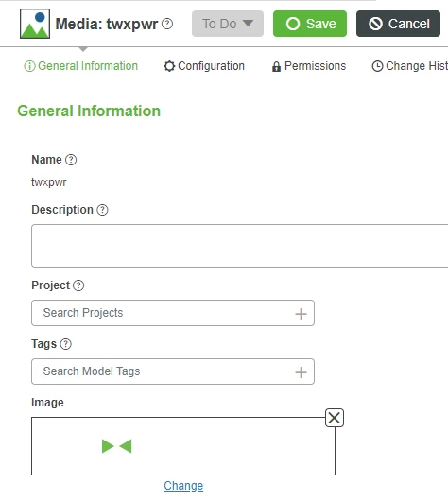
Task: Click the help icon next to Description
Action: tap(102, 210)
